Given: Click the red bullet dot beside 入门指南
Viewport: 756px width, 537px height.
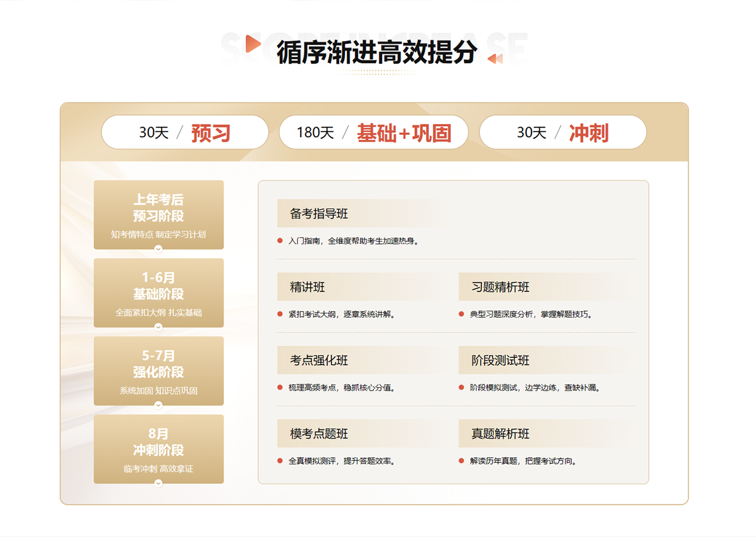Looking at the screenshot, I should 279,240.
